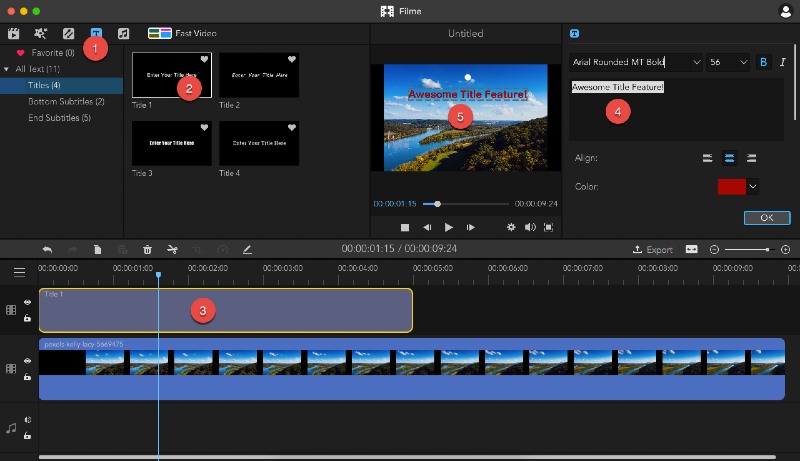
Task: Open timeline track options menu
Action: point(19,272)
